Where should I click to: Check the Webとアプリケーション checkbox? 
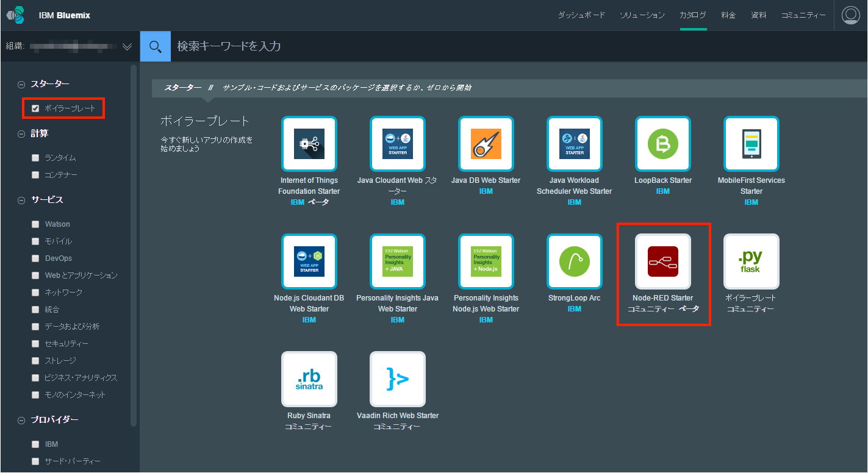[35, 276]
